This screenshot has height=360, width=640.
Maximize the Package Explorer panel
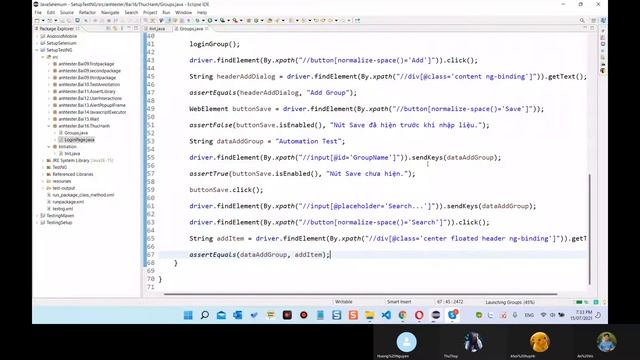pos(136,29)
